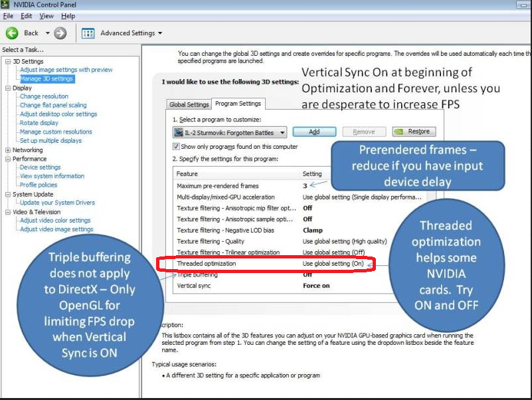Open the Edit menu
The height and width of the screenshot is (400, 532).
(x=26, y=16)
